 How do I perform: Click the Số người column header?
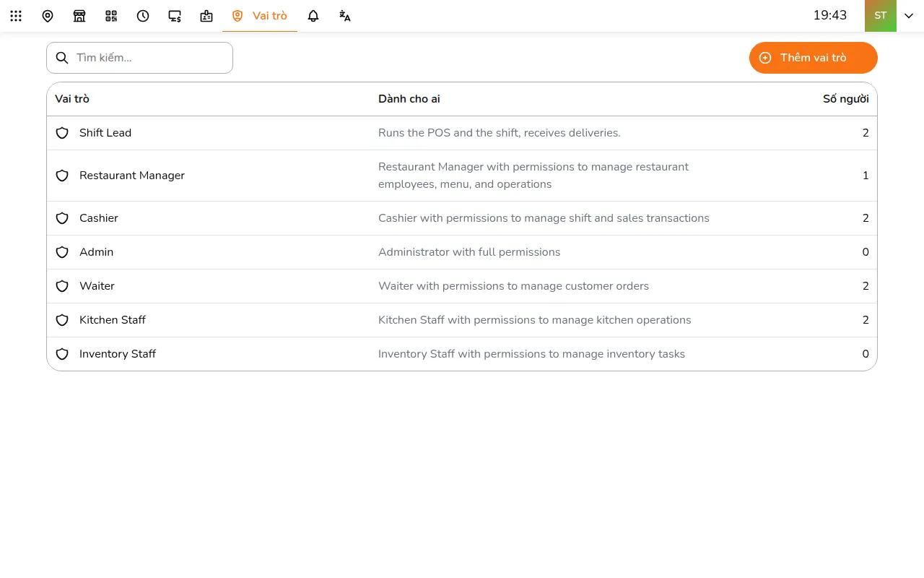(846, 99)
